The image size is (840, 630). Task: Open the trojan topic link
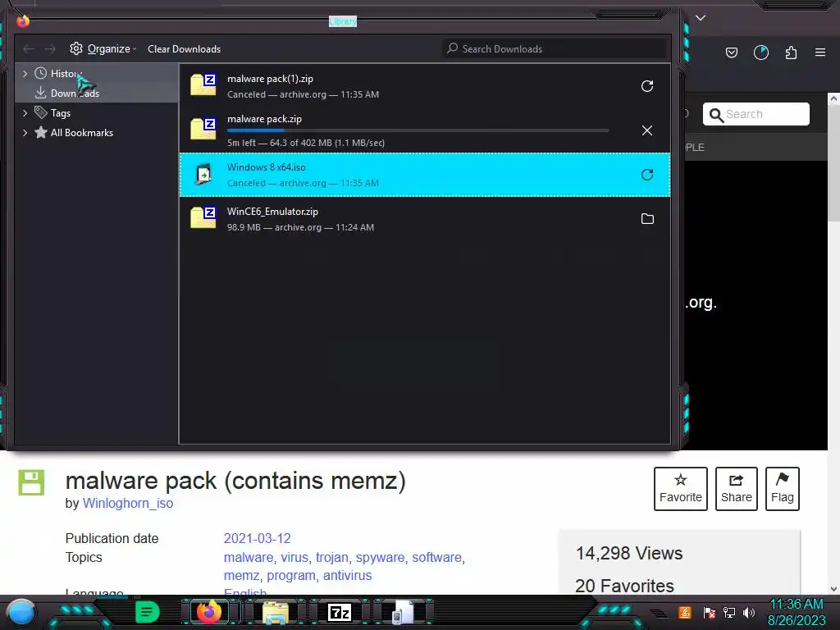331,557
